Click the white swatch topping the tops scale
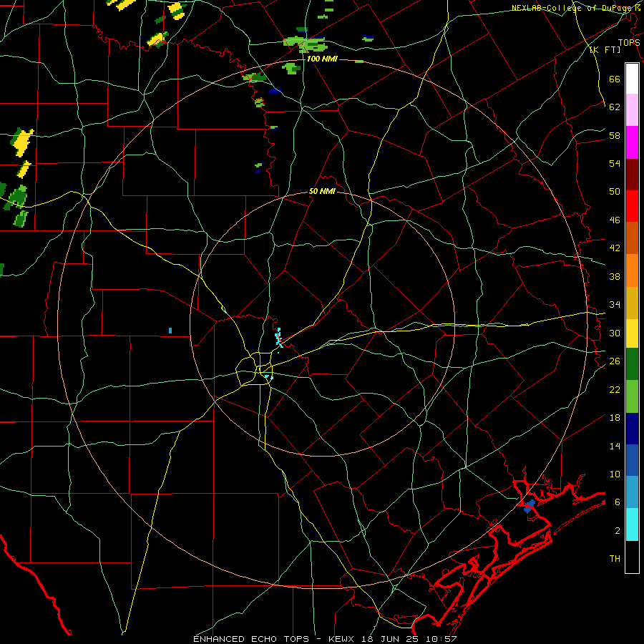644x644 pixels. [x=632, y=79]
